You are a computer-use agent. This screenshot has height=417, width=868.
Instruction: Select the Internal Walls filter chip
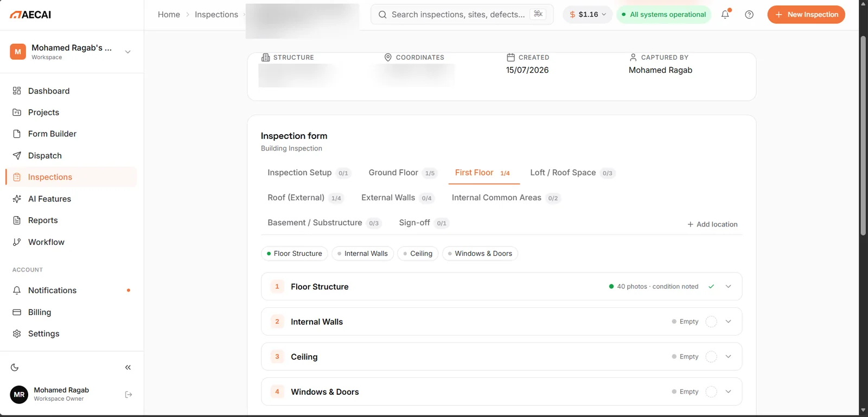click(x=362, y=254)
